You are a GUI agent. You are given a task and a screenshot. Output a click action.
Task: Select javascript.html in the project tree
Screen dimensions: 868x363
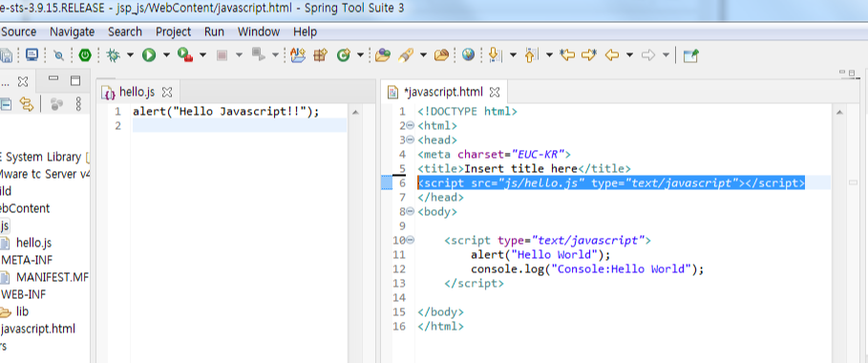coord(37,329)
